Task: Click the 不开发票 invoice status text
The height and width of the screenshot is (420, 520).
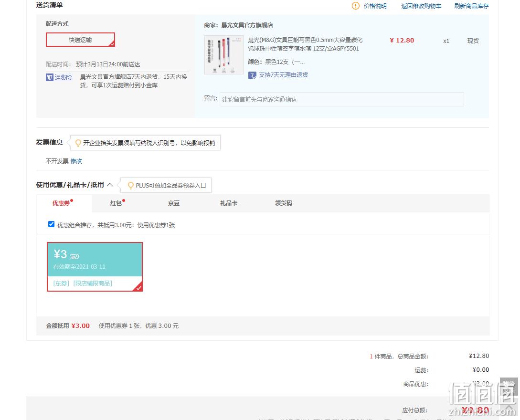Action: click(x=57, y=161)
